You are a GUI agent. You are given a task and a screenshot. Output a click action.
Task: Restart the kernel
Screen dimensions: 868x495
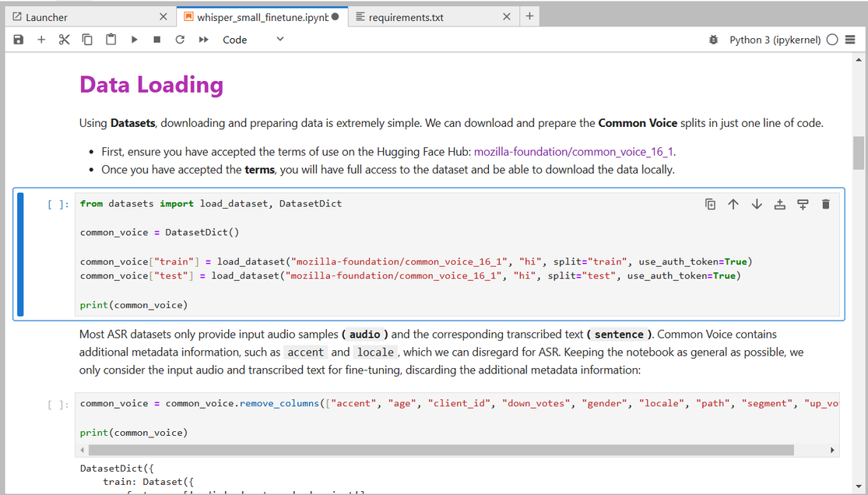pos(180,40)
